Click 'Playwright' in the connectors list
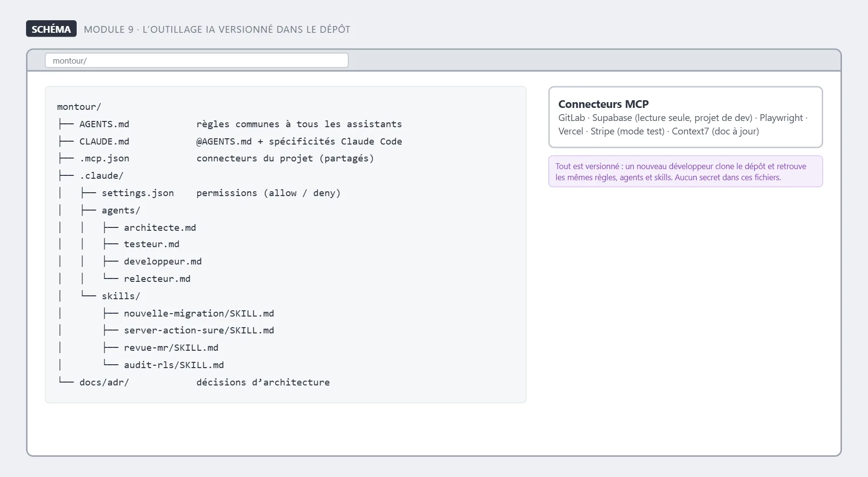Image resolution: width=868 pixels, height=477 pixels. tap(781, 118)
